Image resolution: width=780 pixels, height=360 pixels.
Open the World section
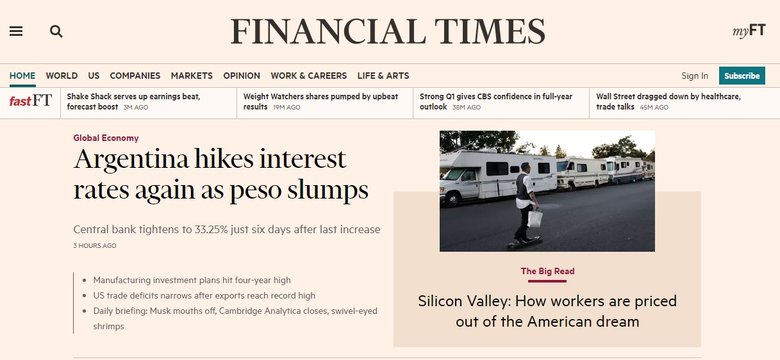click(62, 76)
